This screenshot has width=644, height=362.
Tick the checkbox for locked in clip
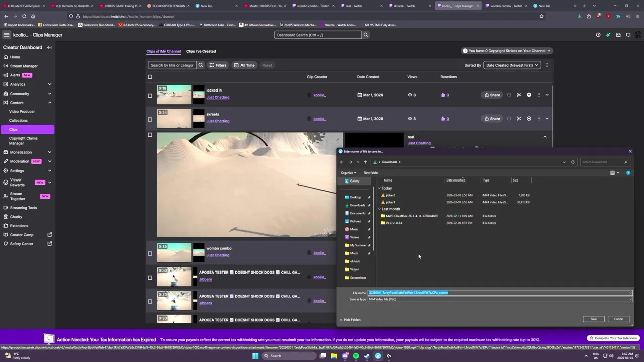[150, 96]
